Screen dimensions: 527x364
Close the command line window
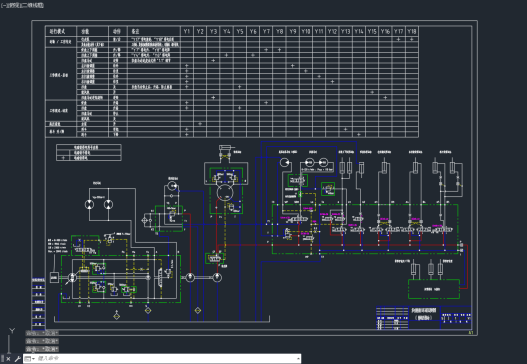[9, 359]
